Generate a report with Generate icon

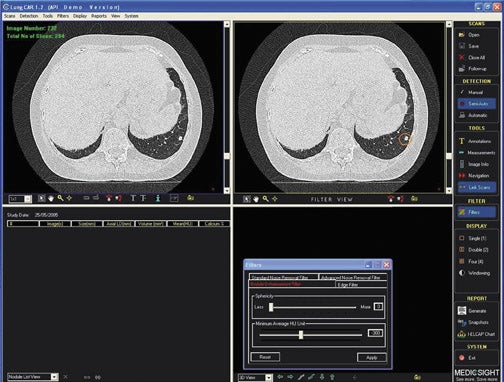(462, 311)
